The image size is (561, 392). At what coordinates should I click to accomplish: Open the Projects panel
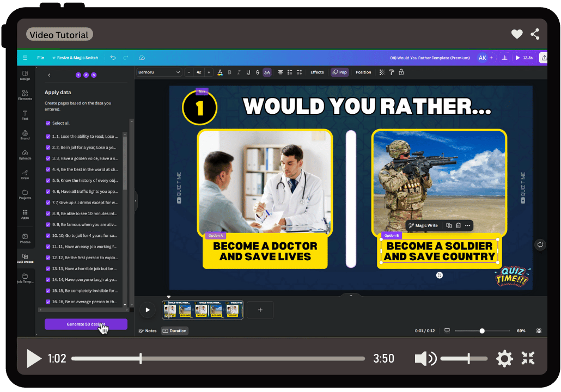25,194
